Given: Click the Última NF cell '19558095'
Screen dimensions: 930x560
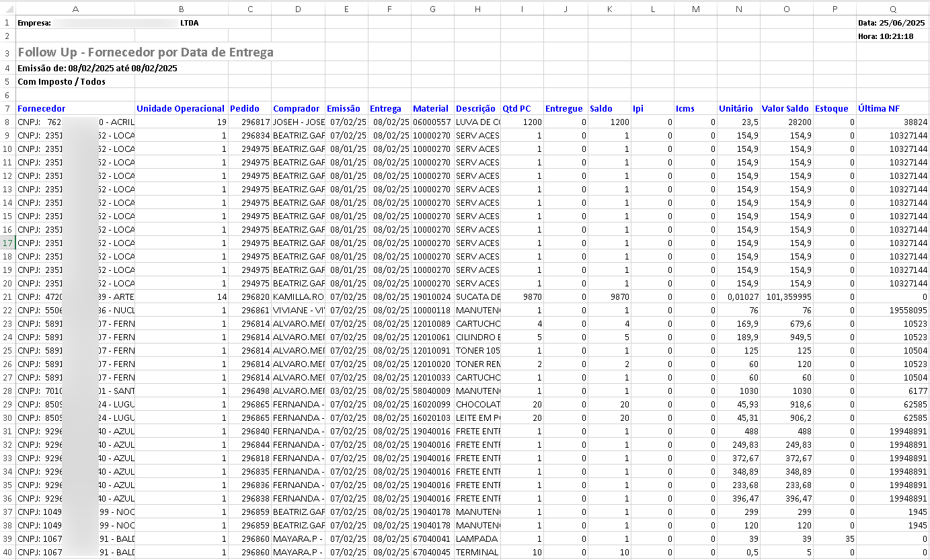Looking at the screenshot, I should pos(892,310).
